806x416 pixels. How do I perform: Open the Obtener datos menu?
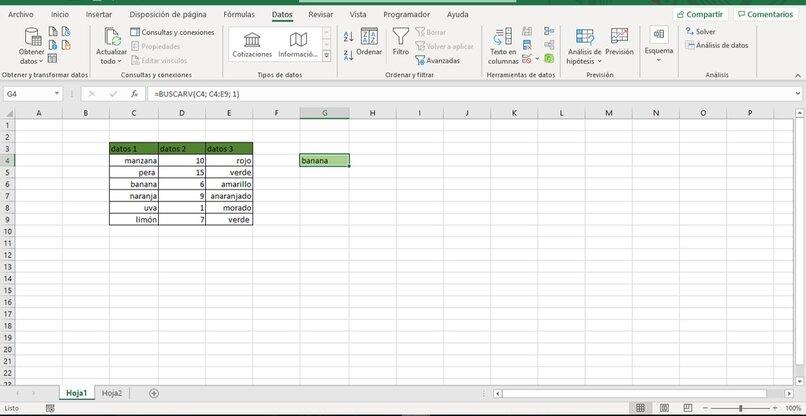31,46
